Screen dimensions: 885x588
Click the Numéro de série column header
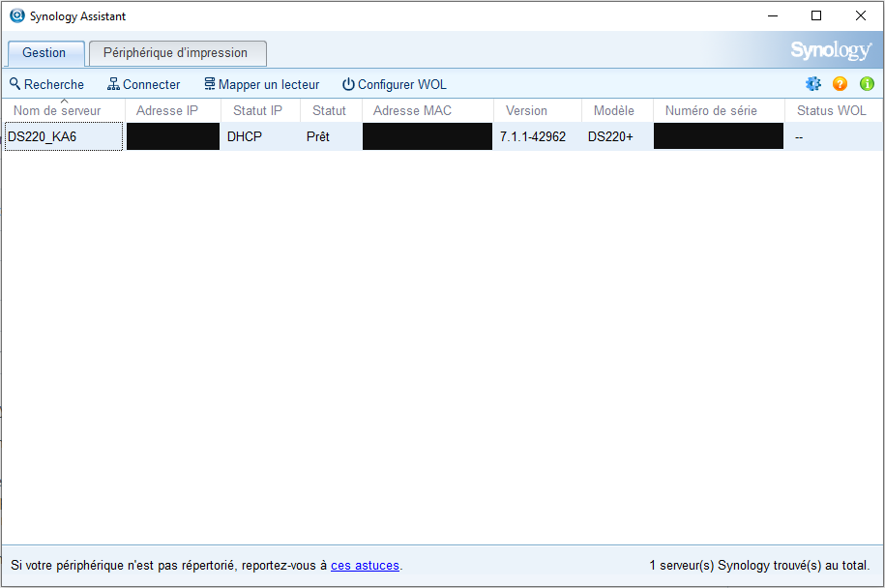[711, 111]
